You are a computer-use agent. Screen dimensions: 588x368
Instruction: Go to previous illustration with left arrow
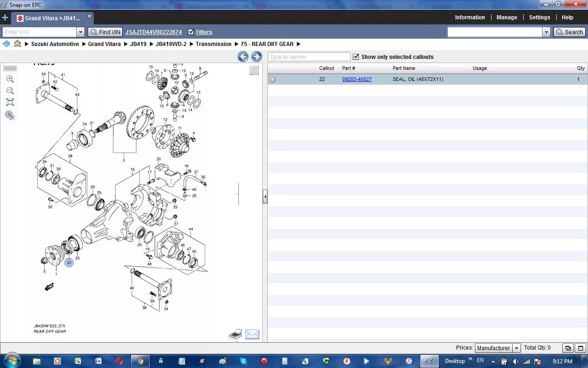click(243, 57)
